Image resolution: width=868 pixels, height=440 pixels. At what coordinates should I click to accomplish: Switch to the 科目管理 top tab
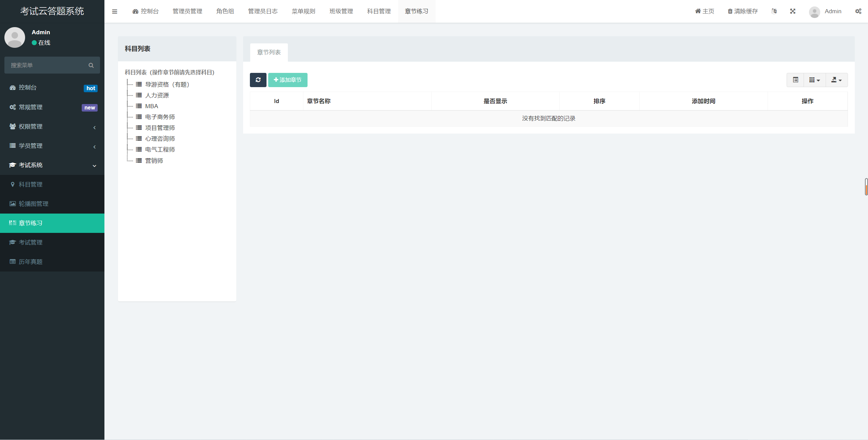(x=379, y=11)
